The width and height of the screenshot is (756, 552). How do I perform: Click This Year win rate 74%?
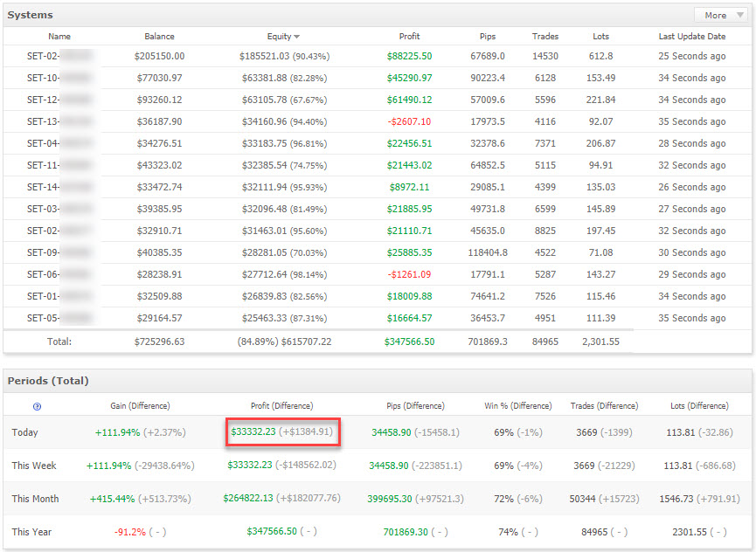[508, 532]
